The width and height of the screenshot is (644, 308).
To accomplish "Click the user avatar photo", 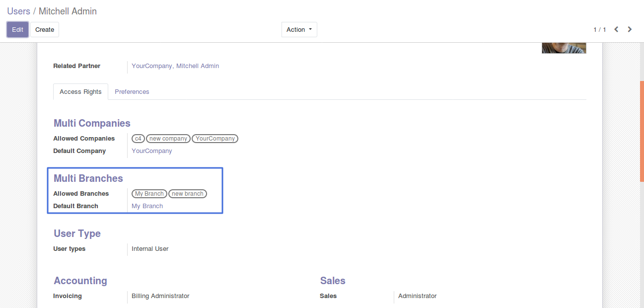I will coord(564,48).
